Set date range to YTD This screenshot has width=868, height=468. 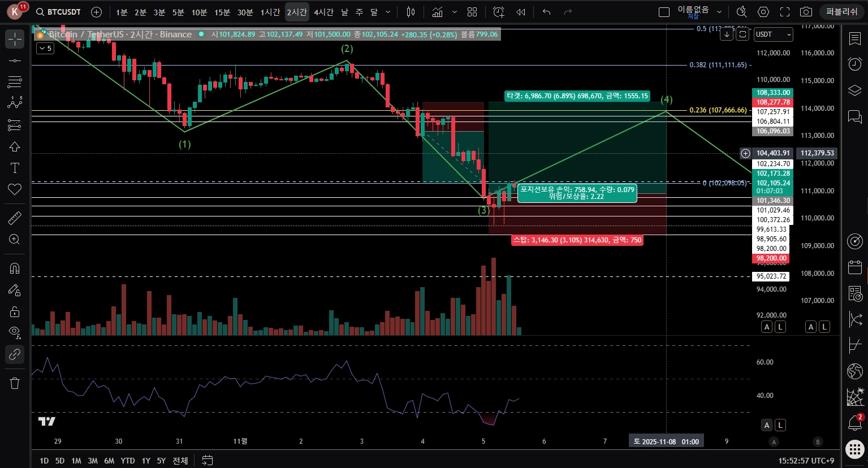(x=128, y=461)
